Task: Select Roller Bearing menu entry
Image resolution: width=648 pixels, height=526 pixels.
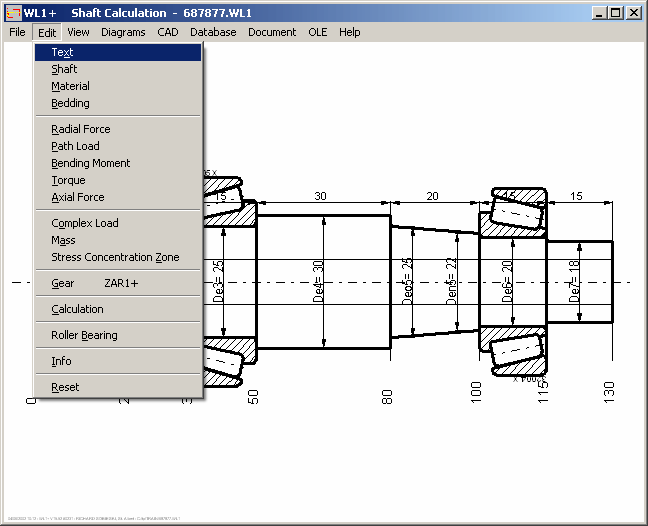Action: point(84,335)
